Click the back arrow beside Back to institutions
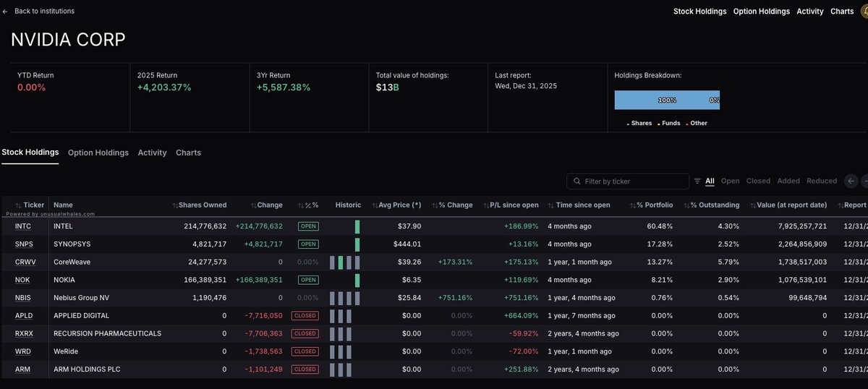The height and width of the screenshot is (389, 868). click(5, 12)
